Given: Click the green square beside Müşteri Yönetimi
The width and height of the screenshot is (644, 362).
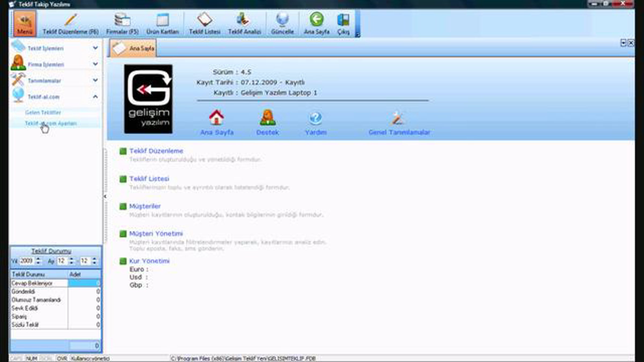Looking at the screenshot, I should coord(123,234).
